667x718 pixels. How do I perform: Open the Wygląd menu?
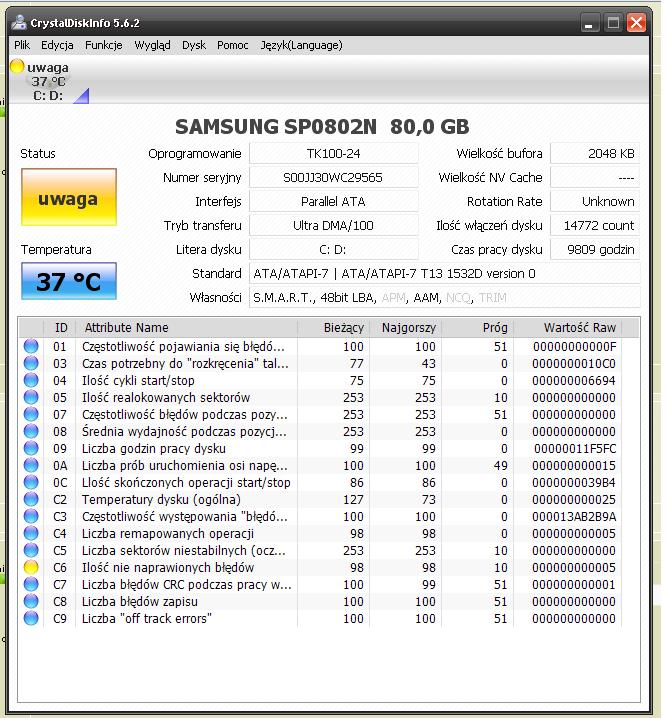click(x=152, y=45)
